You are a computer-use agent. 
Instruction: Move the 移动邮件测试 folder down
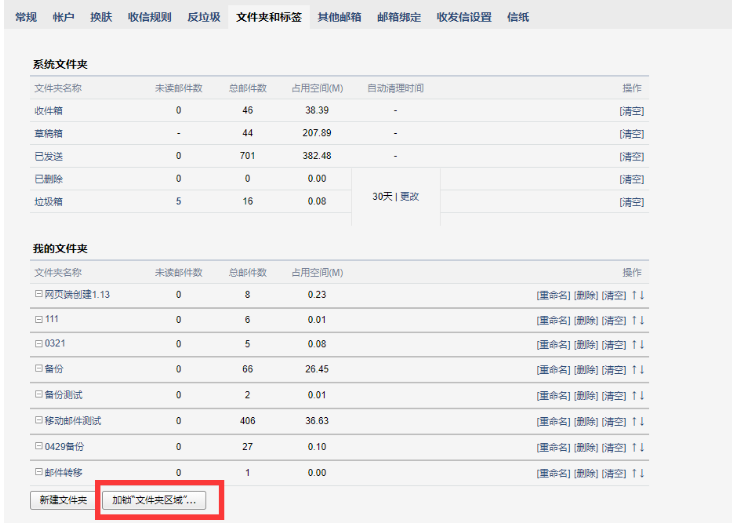tap(642, 421)
